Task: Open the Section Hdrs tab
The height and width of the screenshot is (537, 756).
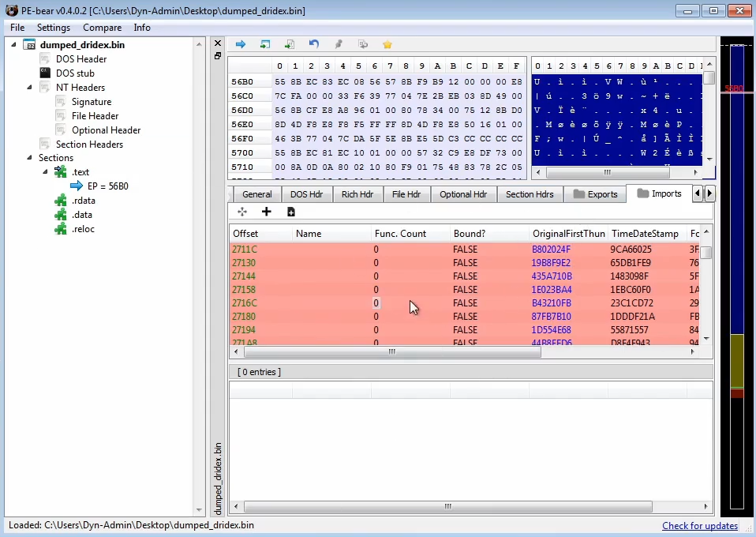Action: click(x=529, y=194)
